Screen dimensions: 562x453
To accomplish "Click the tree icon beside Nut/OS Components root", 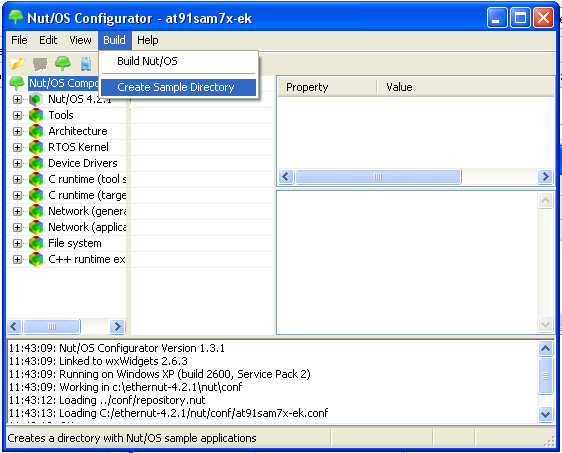I will click(x=17, y=83).
